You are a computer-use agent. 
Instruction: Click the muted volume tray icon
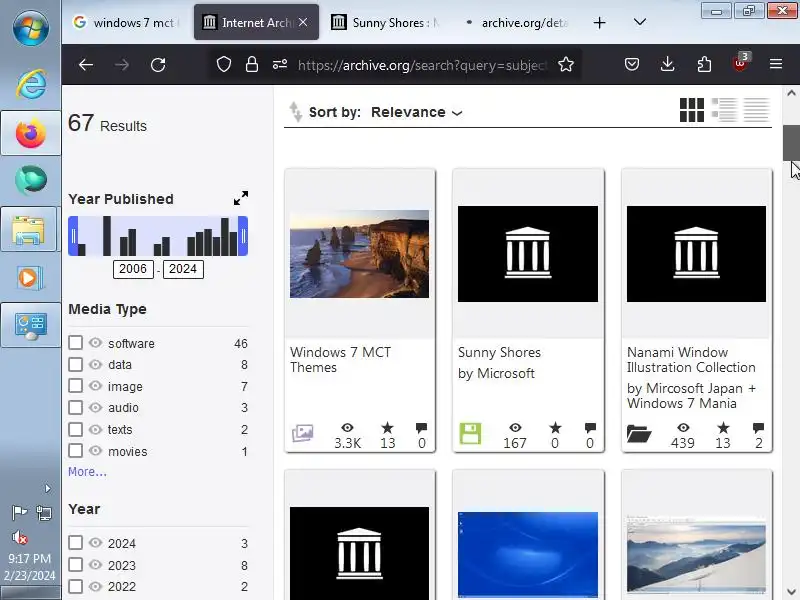19,537
